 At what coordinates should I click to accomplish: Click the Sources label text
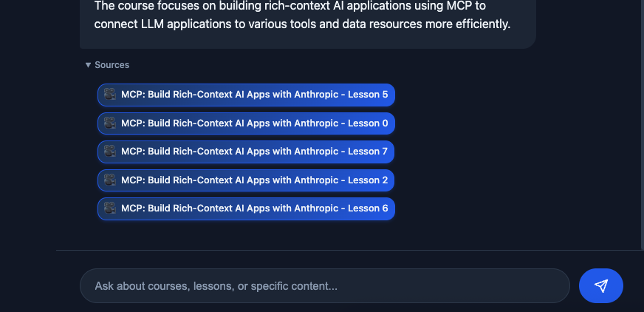[x=112, y=65]
